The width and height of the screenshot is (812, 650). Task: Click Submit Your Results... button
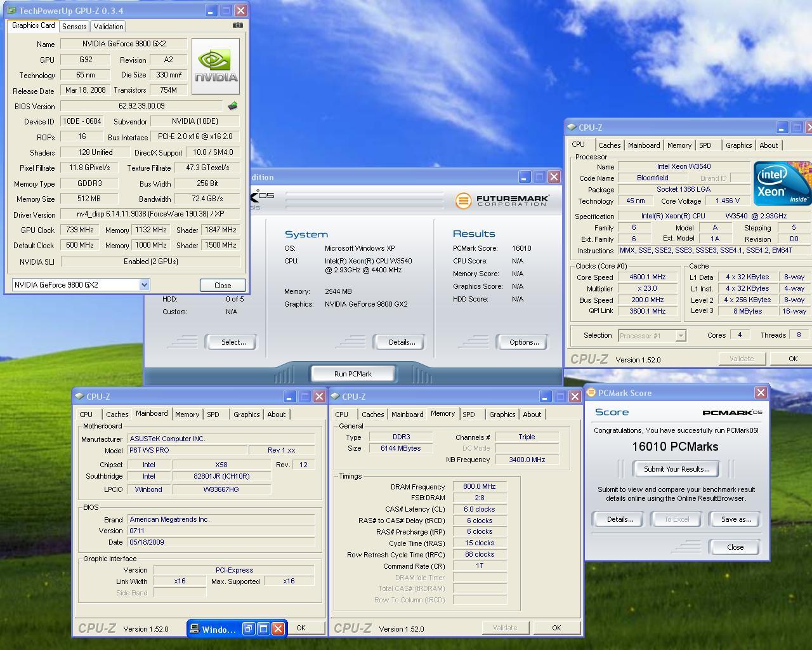pyautogui.click(x=676, y=469)
